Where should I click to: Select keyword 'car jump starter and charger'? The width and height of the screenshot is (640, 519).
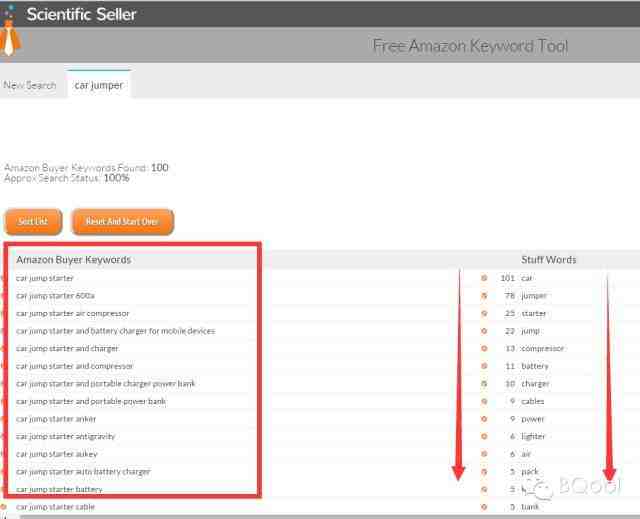[x=67, y=348]
